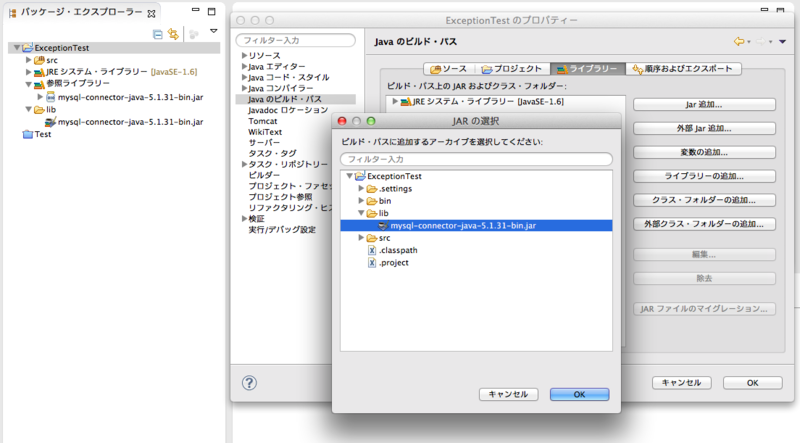
Task: Maximize the Package Explorer view
Action: (212, 11)
